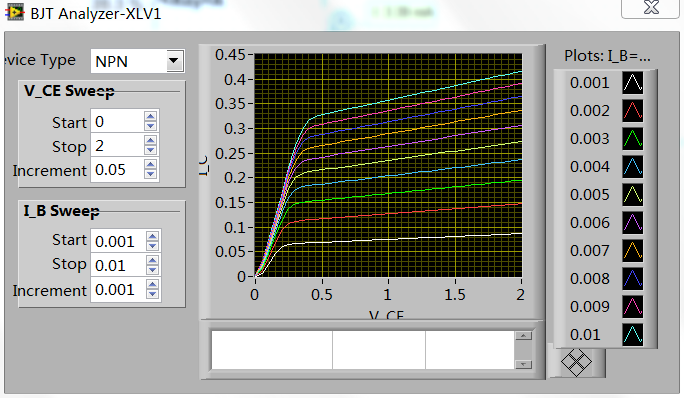Click the white plot icon for 0.001
Screen dimensions: 684x398
633,83
